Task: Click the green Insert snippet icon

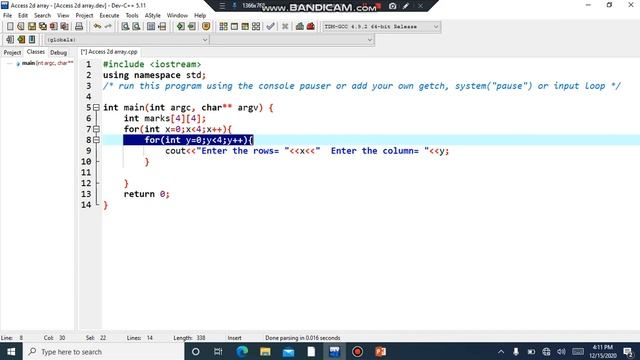Action: (180, 27)
